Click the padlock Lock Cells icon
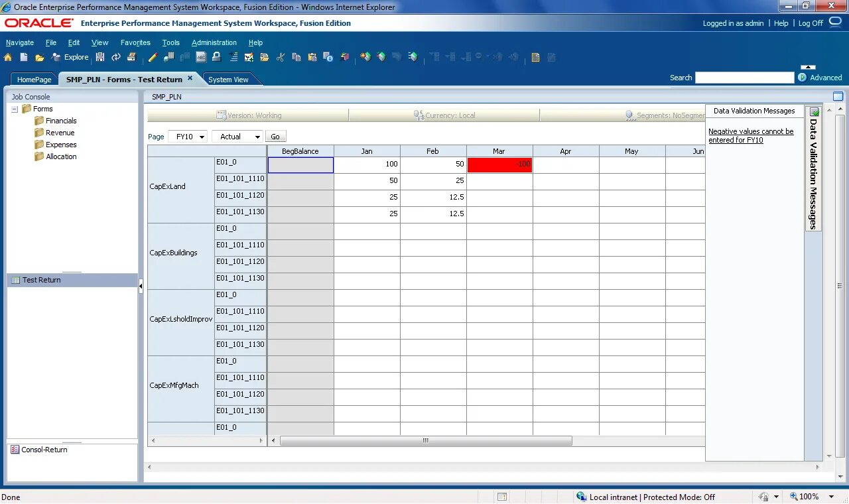The width and height of the screenshot is (849, 504). click(x=217, y=57)
